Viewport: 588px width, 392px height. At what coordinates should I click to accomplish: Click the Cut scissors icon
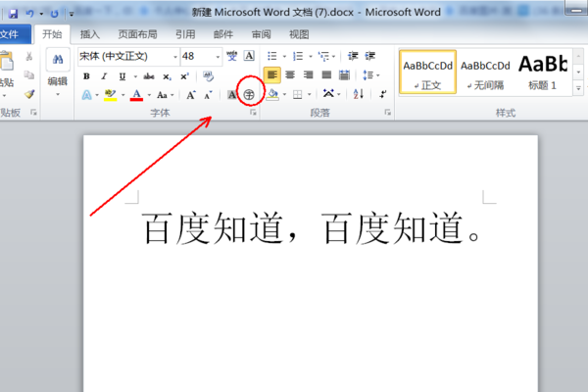(x=28, y=56)
